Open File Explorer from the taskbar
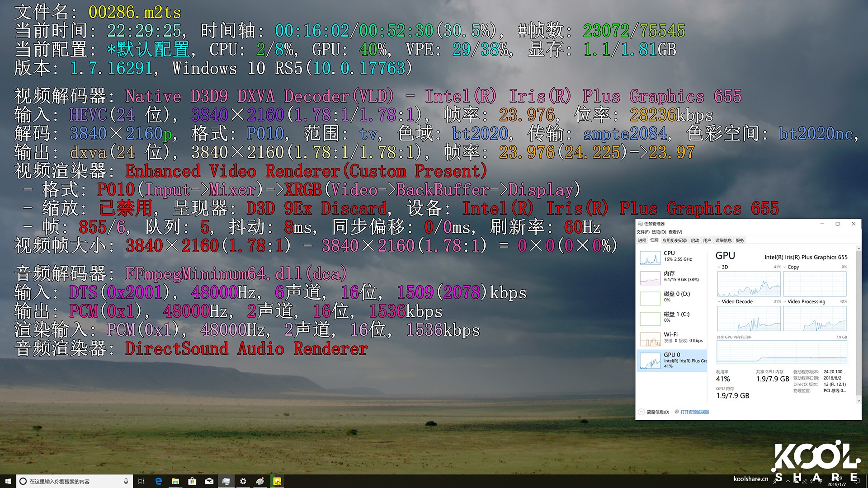This screenshot has height=488, width=868. coord(175,481)
